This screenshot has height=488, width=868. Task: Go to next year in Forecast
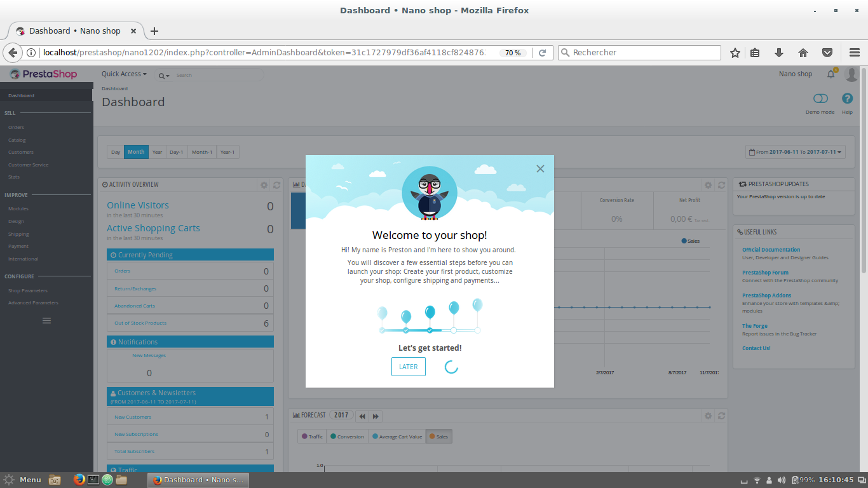click(x=376, y=416)
